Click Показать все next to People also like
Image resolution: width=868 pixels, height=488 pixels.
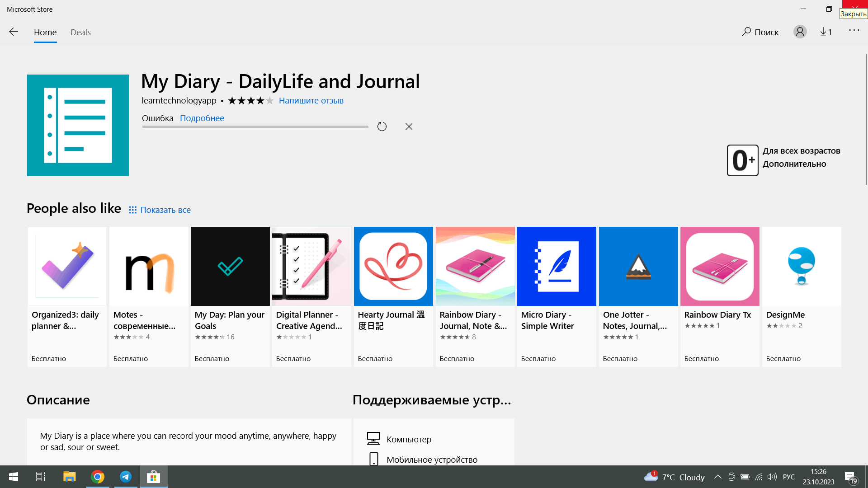pos(160,210)
